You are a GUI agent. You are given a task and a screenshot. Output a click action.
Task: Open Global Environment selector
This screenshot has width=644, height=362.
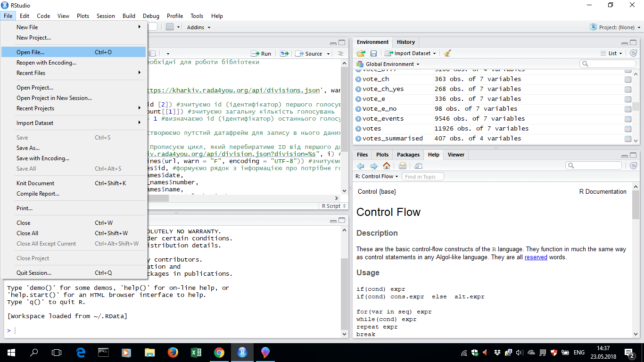click(388, 64)
